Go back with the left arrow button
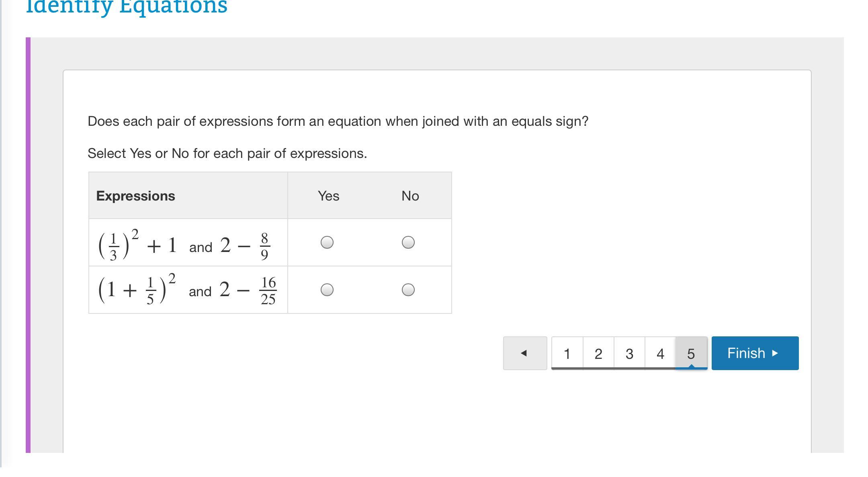The width and height of the screenshot is (868, 477). point(524,353)
